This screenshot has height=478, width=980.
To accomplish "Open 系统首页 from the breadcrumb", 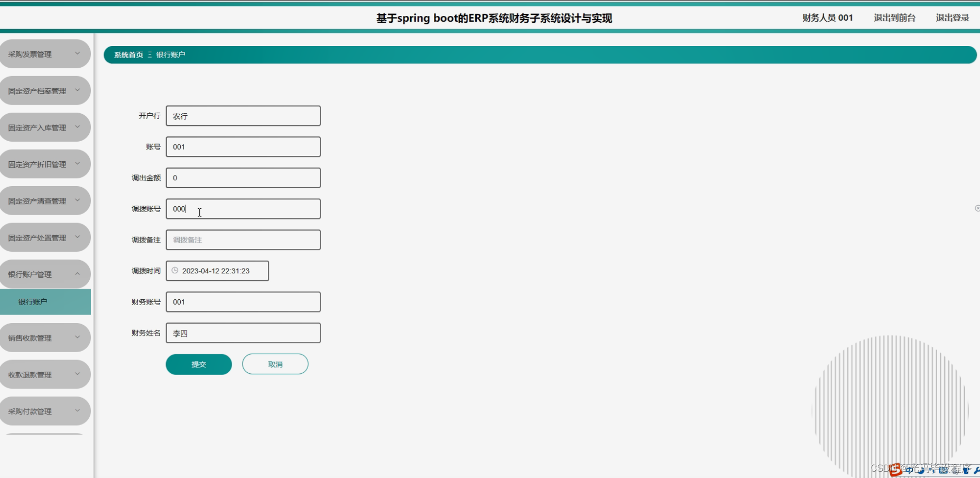I will [x=127, y=54].
